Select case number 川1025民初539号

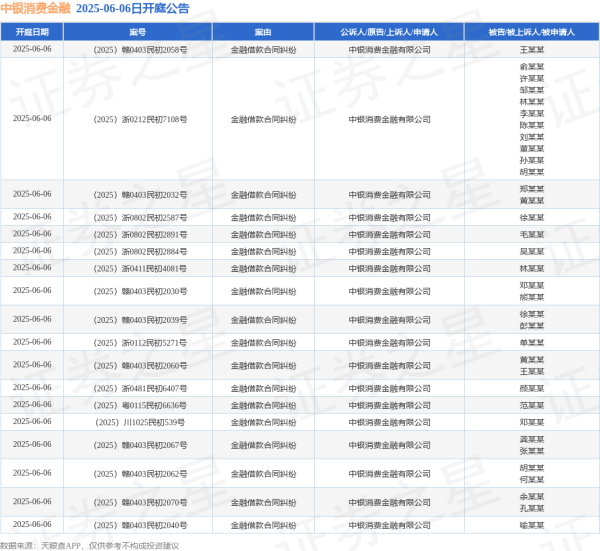[140, 422]
